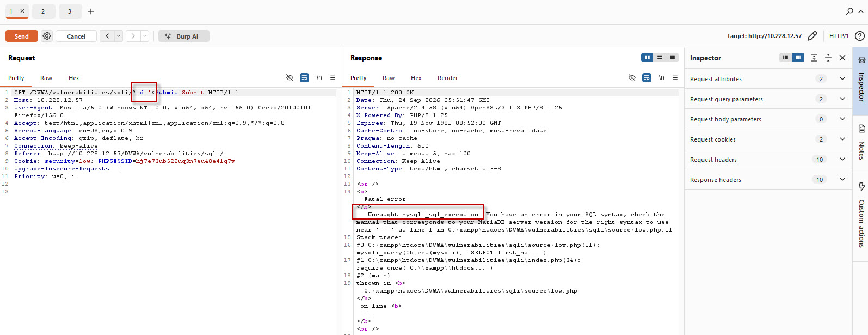868x335 pixels.
Task: Select the Response Pretty tab
Action: (x=359, y=78)
